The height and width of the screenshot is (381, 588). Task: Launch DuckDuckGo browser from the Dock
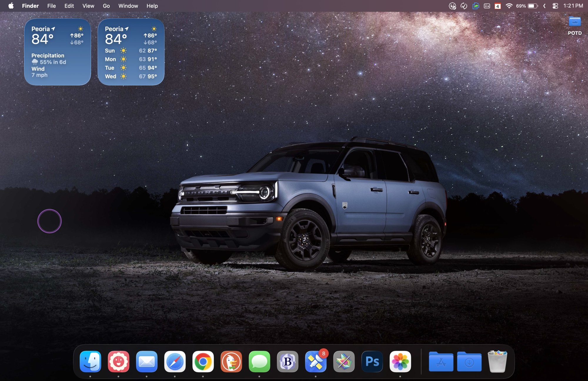pos(231,361)
